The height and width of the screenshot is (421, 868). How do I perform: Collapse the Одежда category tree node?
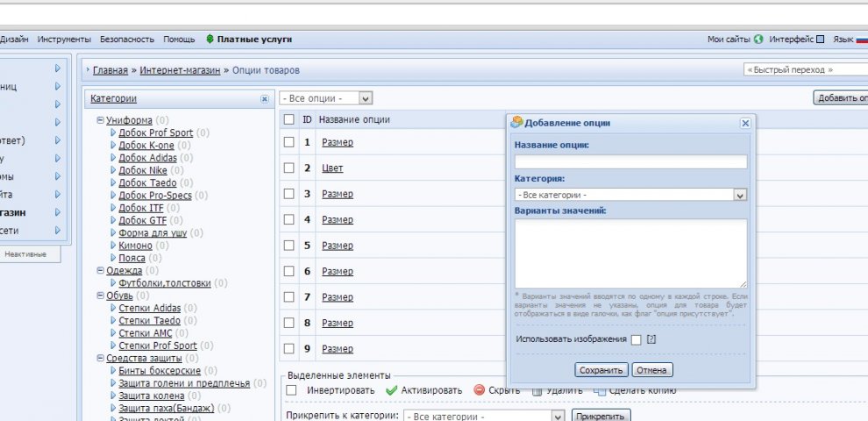(100, 270)
